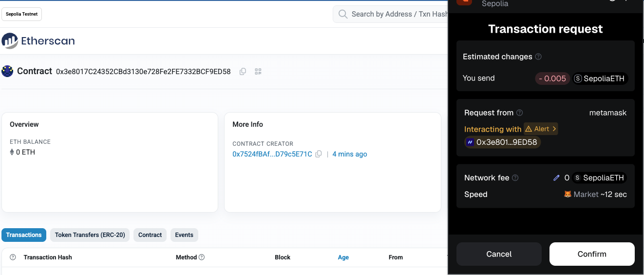This screenshot has width=644, height=275.
Task: Click the magnifier icon in the search bar
Action: 343,14
